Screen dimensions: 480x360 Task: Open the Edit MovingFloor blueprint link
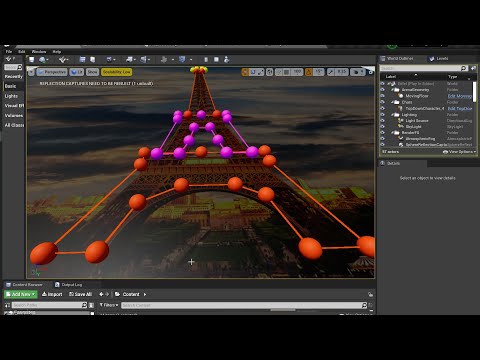pyautogui.click(x=460, y=96)
